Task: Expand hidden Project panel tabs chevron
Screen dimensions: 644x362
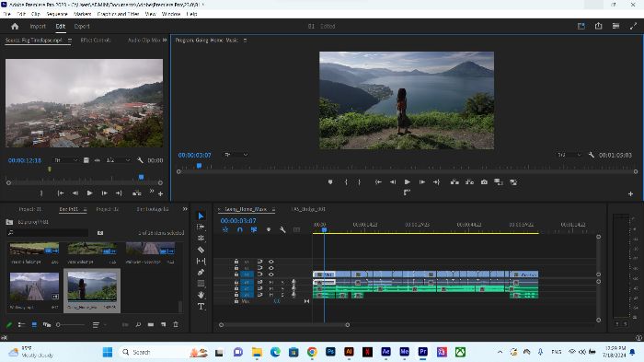Action: [x=185, y=209]
